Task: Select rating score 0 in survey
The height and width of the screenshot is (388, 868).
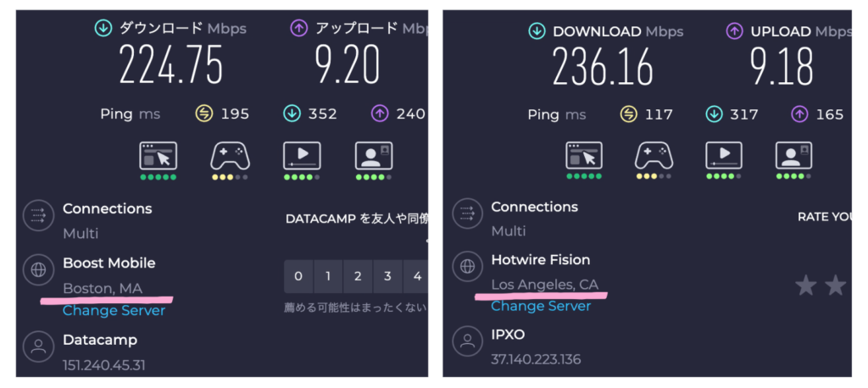Action: tap(298, 276)
